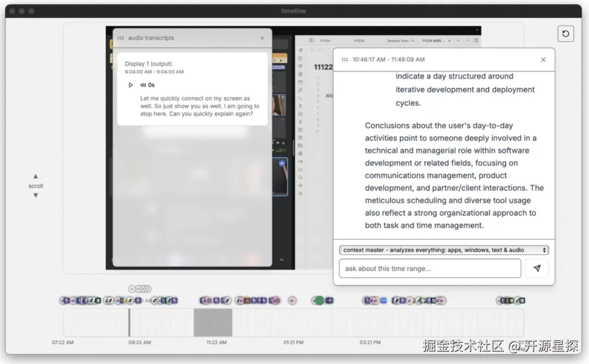Click the 'scroll' label
This screenshot has height=364, width=589.
point(35,186)
